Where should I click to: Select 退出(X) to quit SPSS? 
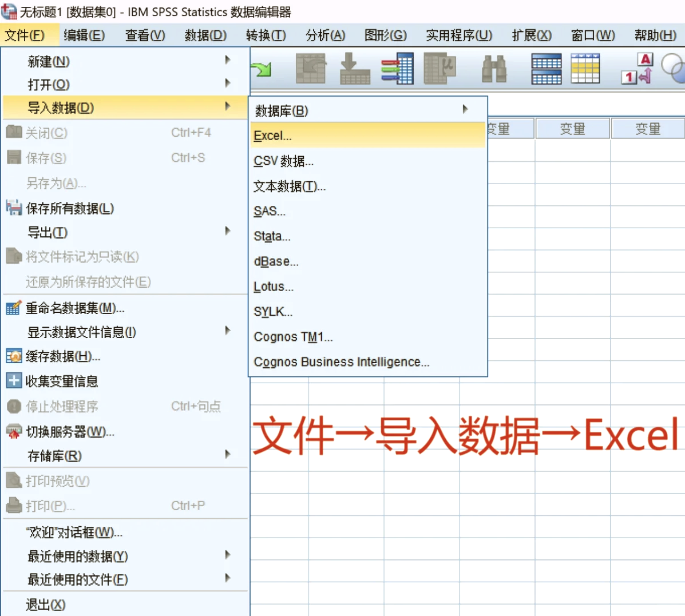coord(125,605)
